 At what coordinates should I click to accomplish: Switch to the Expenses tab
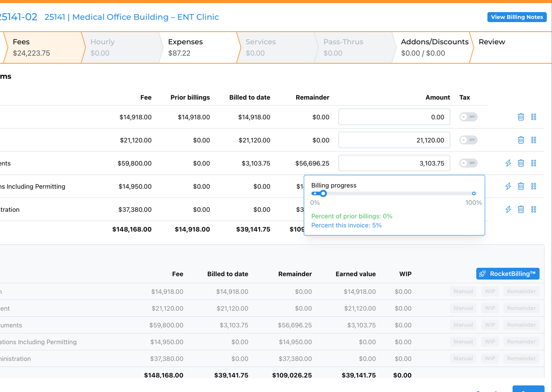[x=185, y=46]
